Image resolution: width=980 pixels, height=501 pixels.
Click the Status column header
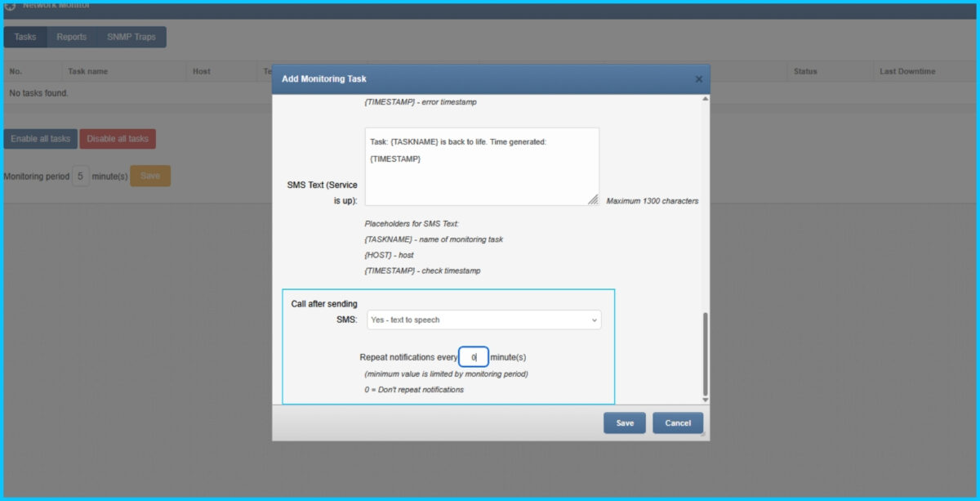(805, 71)
